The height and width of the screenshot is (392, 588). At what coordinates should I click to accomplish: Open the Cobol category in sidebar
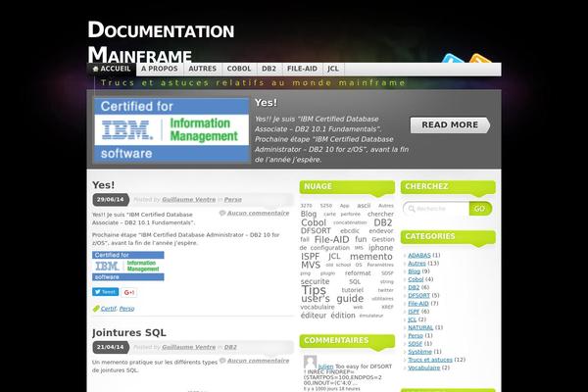click(x=416, y=279)
